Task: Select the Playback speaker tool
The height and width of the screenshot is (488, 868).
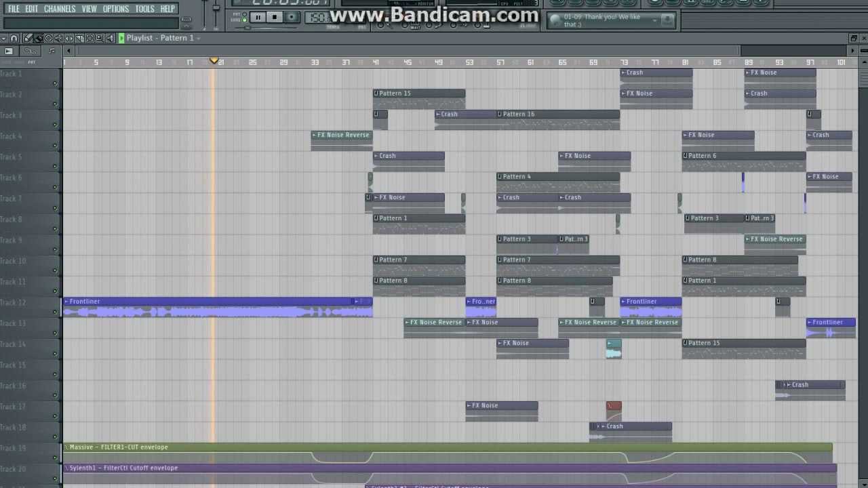Action: click(x=110, y=38)
